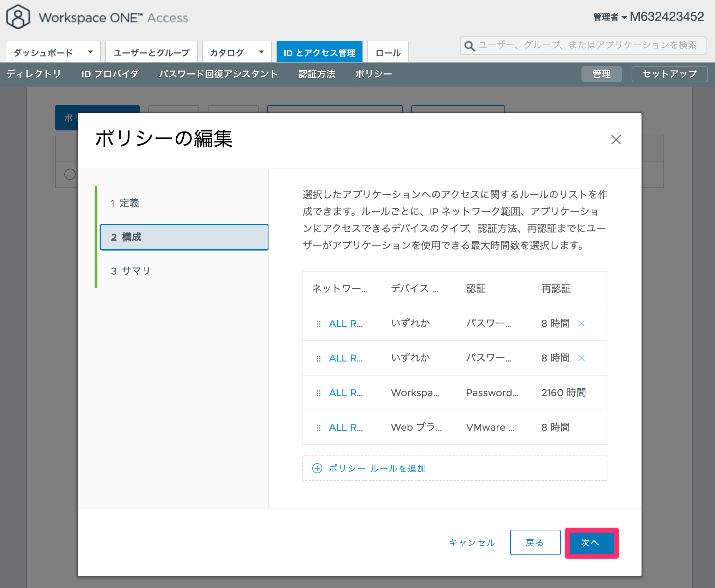Image resolution: width=715 pixels, height=588 pixels.
Task: Click ポリシー ルールを追加 link
Action: point(377,468)
